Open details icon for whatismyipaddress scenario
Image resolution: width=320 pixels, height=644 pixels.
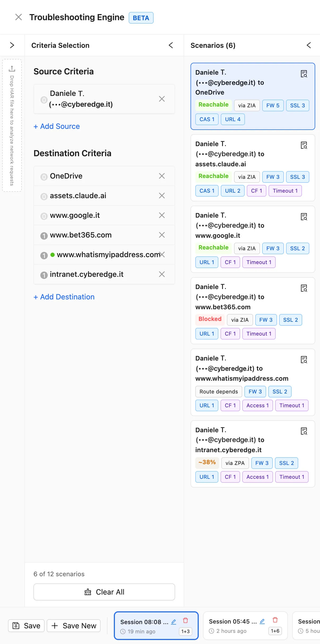tap(304, 360)
